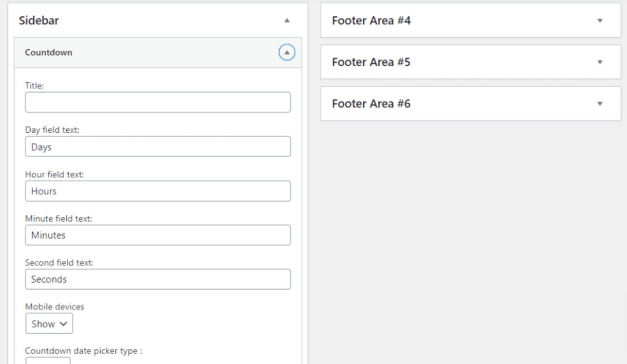Open the Countdown date picker type dropdown
Image resolution: width=627 pixels, height=364 pixels.
tap(48, 361)
